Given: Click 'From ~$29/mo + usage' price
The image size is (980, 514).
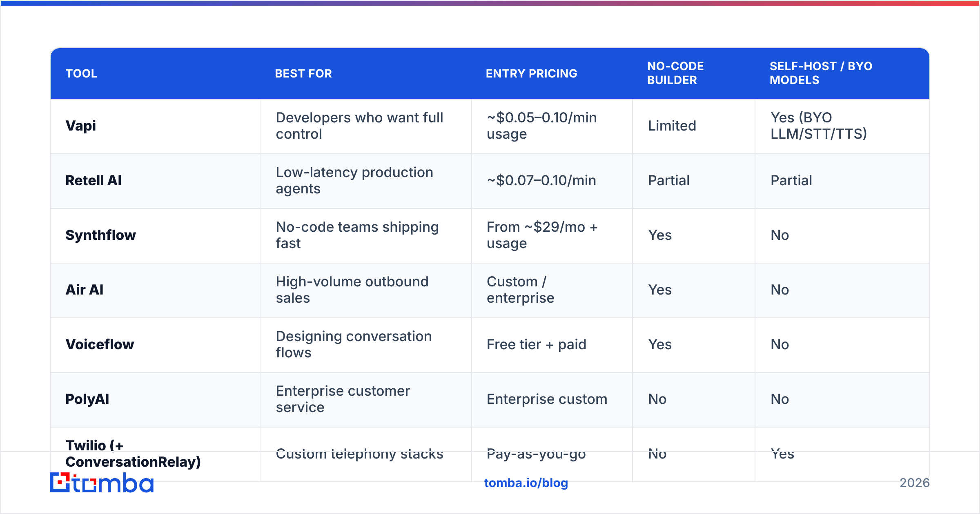Looking at the screenshot, I should tap(542, 235).
